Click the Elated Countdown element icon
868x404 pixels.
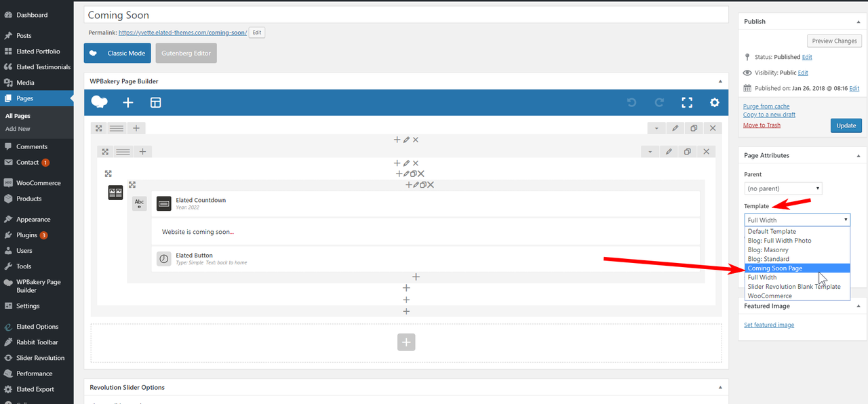[163, 203]
